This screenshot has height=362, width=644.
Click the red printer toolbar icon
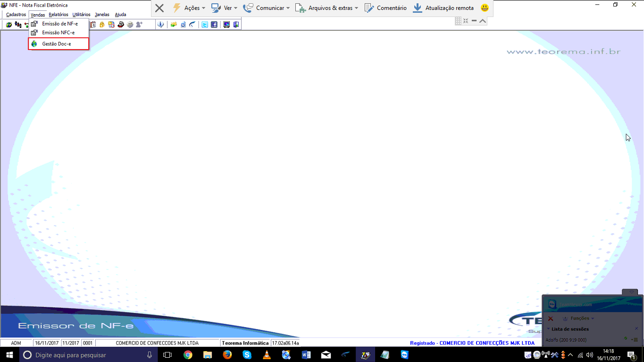tap(121, 25)
